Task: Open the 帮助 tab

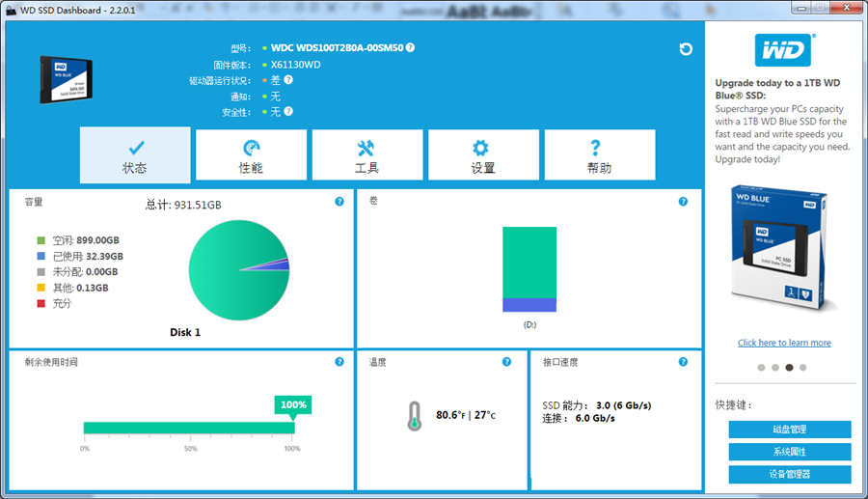Action: [x=599, y=155]
